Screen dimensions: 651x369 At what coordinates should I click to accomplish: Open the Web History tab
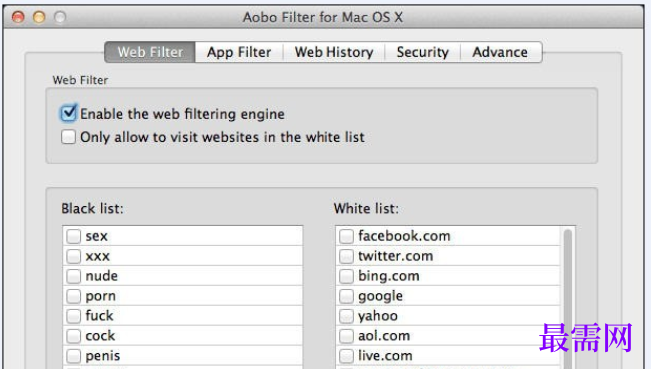[334, 52]
